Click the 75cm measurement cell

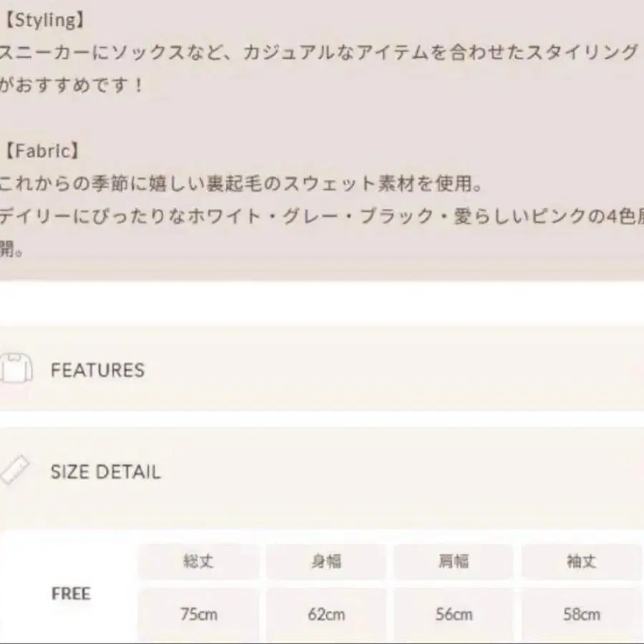(x=198, y=614)
